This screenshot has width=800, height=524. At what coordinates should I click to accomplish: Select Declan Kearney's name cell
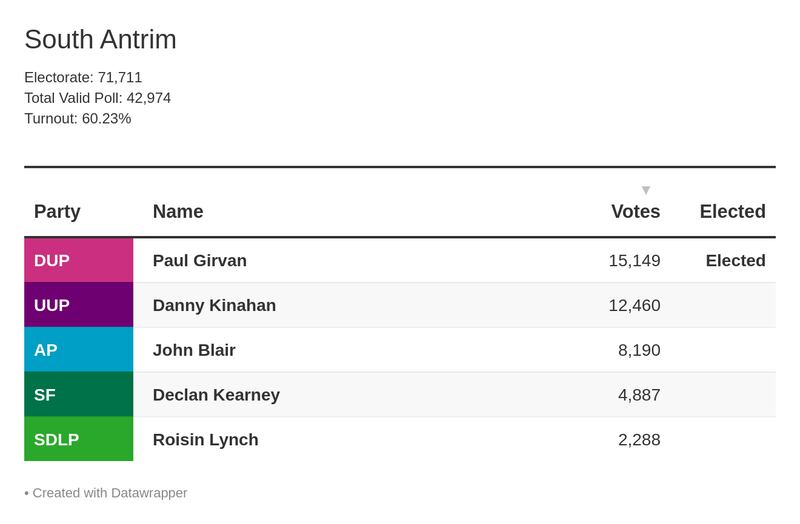click(216, 395)
